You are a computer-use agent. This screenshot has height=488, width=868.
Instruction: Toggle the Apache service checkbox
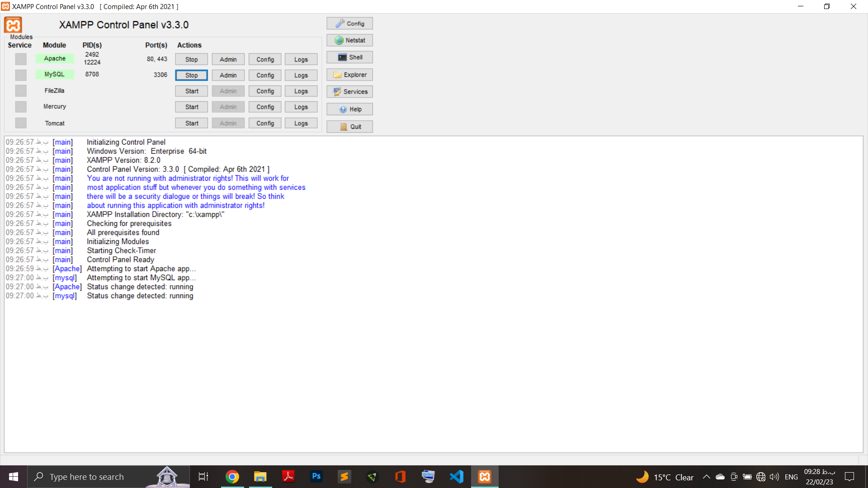pyautogui.click(x=21, y=59)
